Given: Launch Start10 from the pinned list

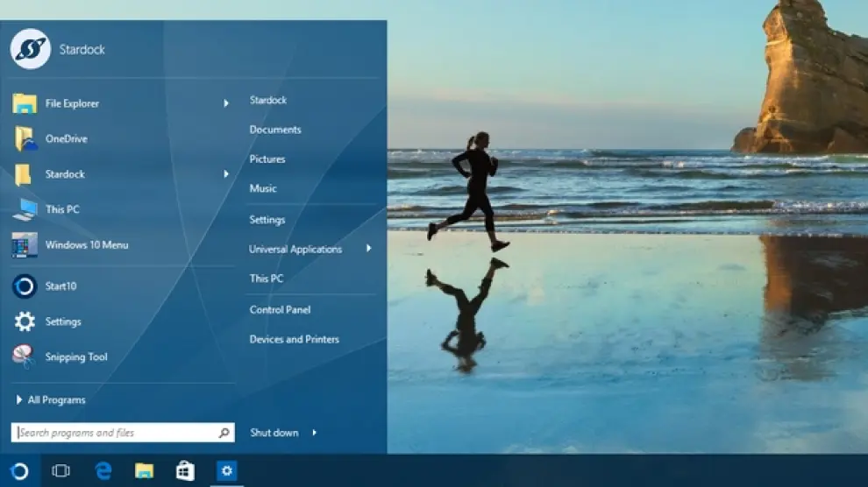Looking at the screenshot, I should [25, 286].
